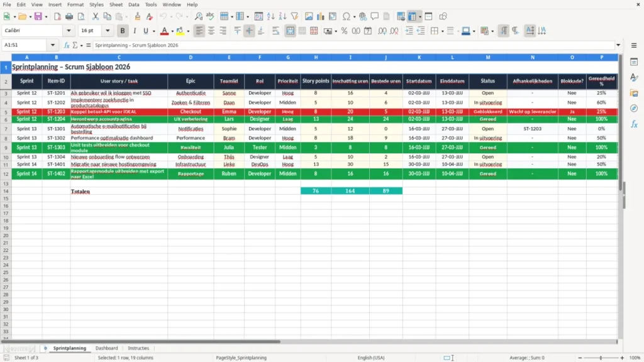Toggle Wrap Text
The image size is (644, 362).
click(275, 31)
